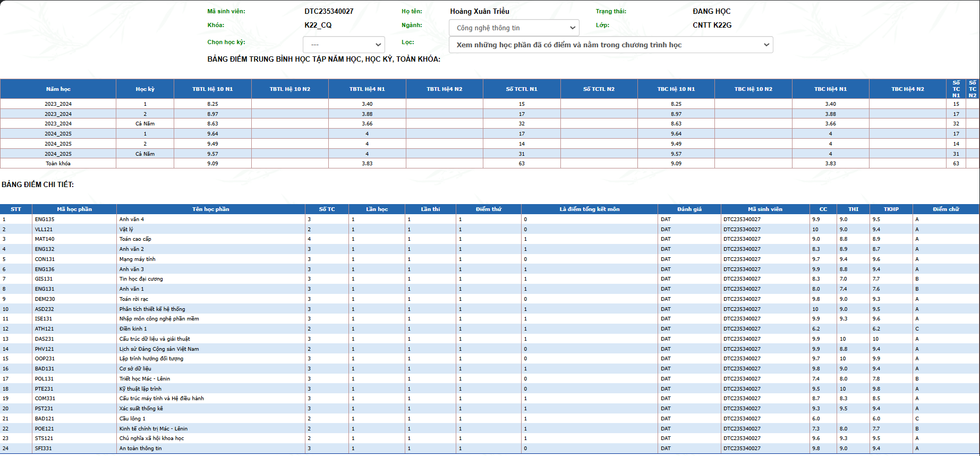Click student ID DTC235340027 at page top
980x456 pixels.
pos(329,11)
